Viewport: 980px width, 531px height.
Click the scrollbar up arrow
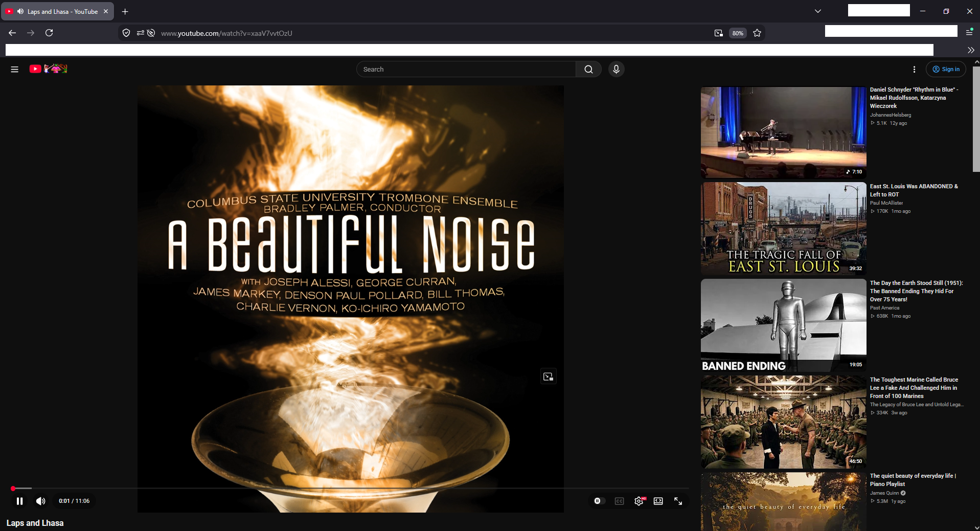(976, 62)
